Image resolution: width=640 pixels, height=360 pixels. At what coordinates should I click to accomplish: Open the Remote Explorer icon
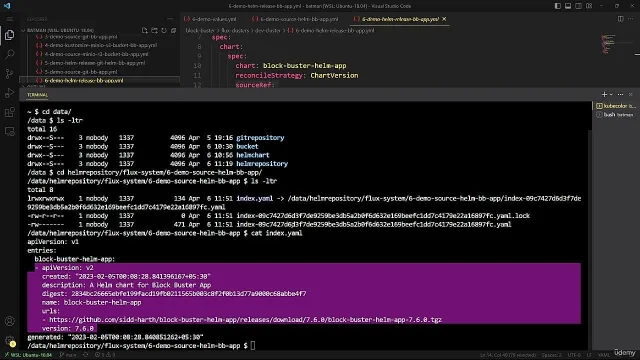click(9, 131)
